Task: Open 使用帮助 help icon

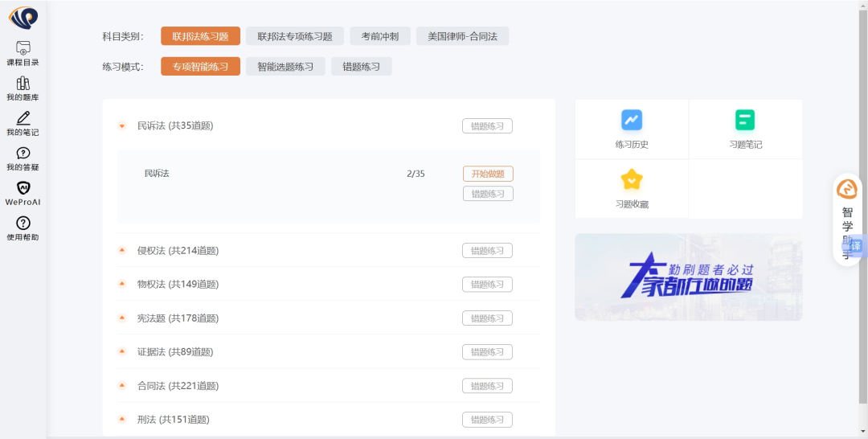Action: [x=23, y=223]
